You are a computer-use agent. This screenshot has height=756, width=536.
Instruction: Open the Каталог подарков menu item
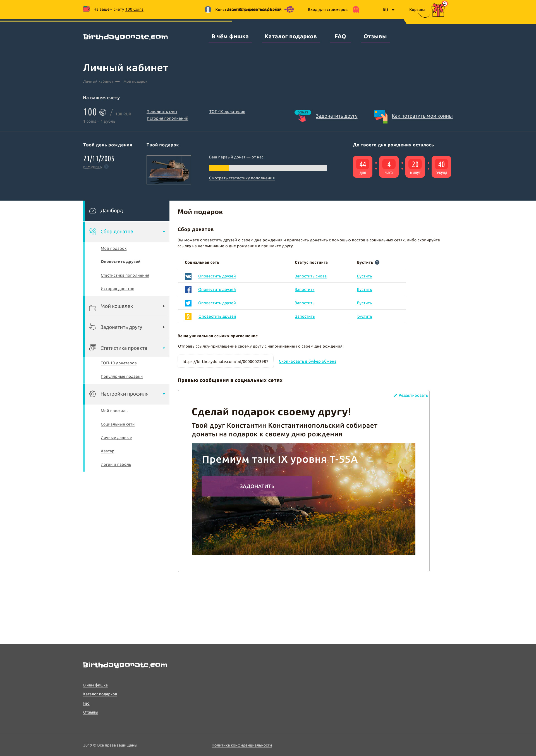pyautogui.click(x=290, y=36)
